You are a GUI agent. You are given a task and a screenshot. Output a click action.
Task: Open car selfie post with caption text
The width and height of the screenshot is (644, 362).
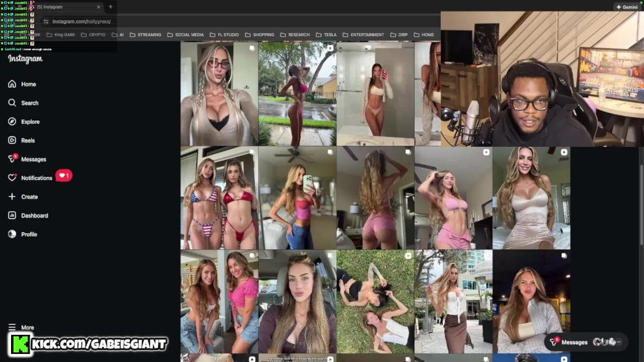pyautogui.click(x=297, y=302)
